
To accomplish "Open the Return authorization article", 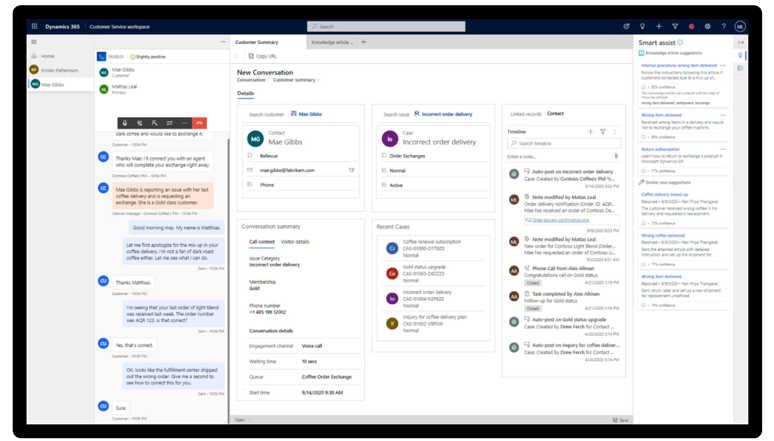I will (660, 149).
